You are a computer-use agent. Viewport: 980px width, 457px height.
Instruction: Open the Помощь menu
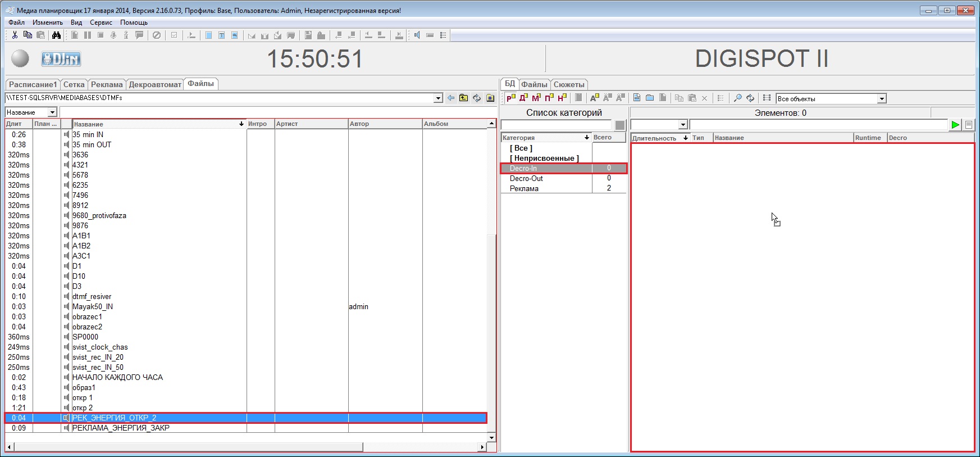[x=134, y=22]
